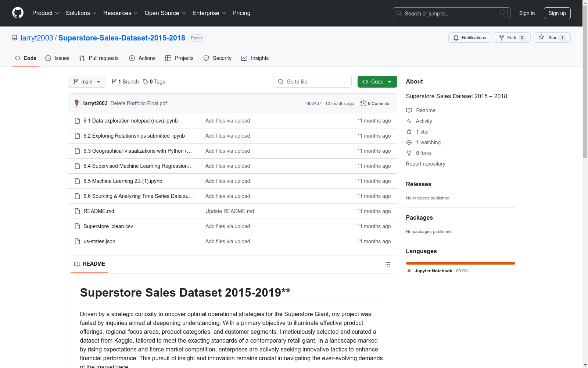Screen dimensions: 588x368
Task: Open the 4fb54d7 commit hash link
Action: (313, 103)
